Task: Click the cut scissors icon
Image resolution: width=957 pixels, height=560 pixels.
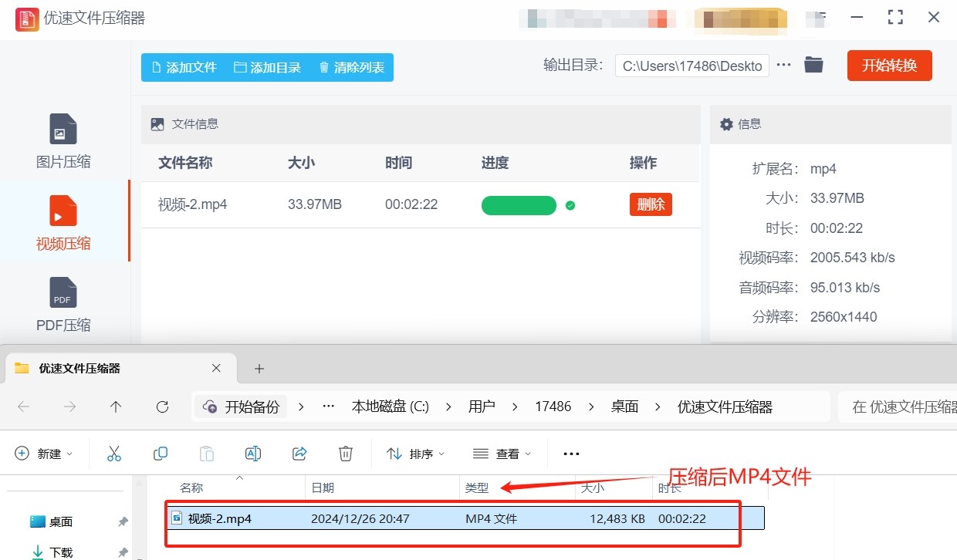Action: tap(114, 454)
